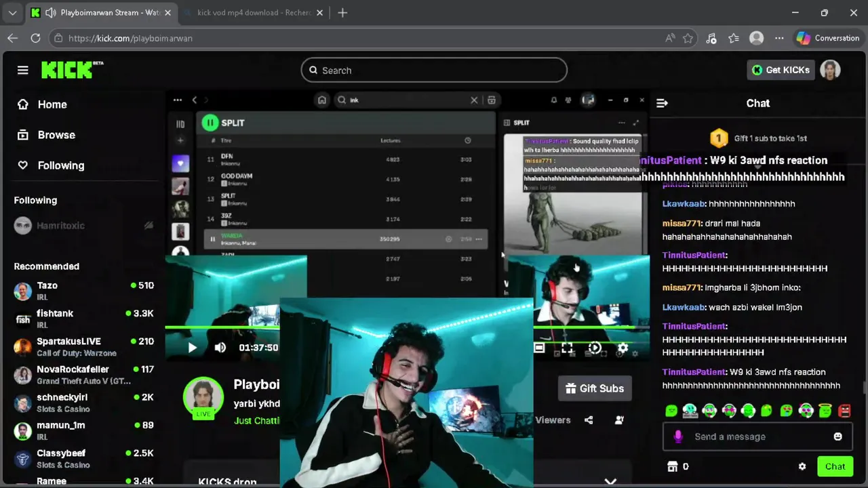Open recommended channel schneckyirl
868x488 pixels.
83,403
